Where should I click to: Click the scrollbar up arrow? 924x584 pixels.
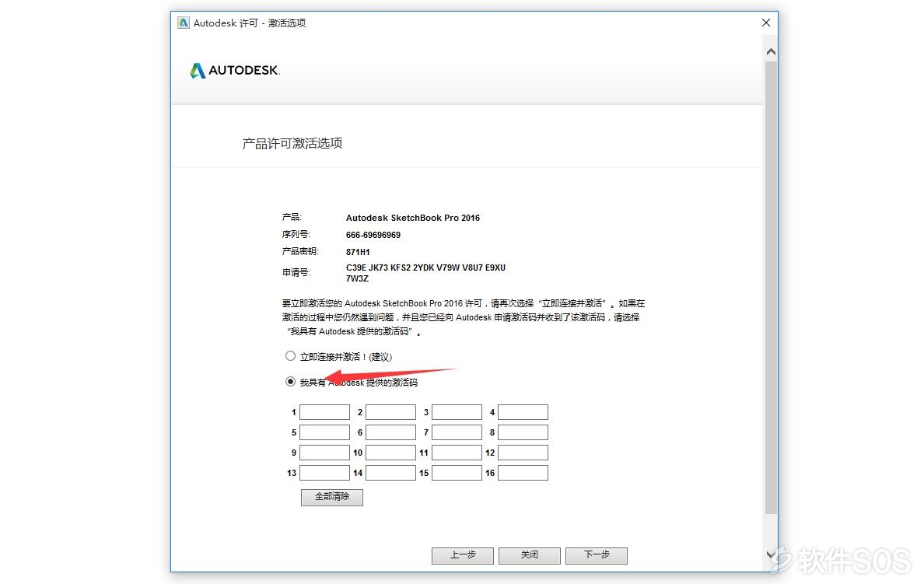(x=770, y=52)
